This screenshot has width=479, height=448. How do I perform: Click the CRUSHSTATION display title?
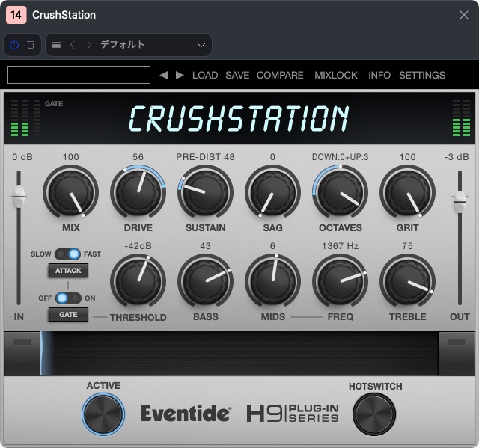pyautogui.click(x=239, y=118)
